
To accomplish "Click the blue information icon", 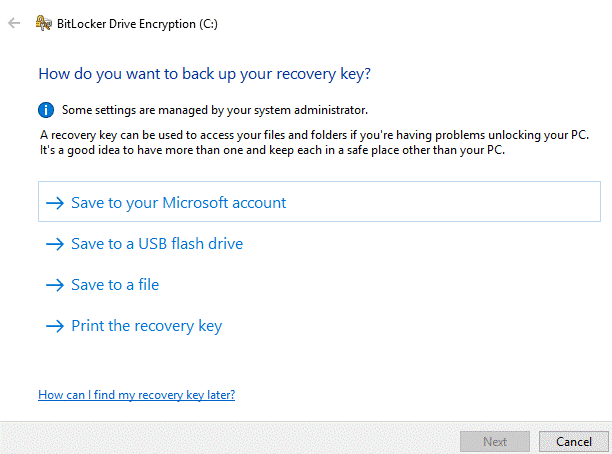I will point(46,110).
